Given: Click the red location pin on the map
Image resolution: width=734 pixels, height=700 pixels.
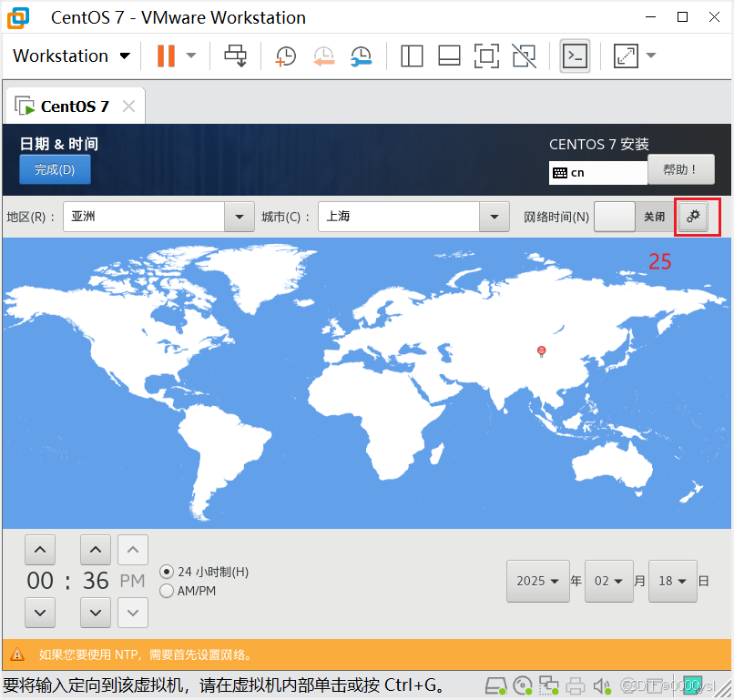Looking at the screenshot, I should 542,351.
